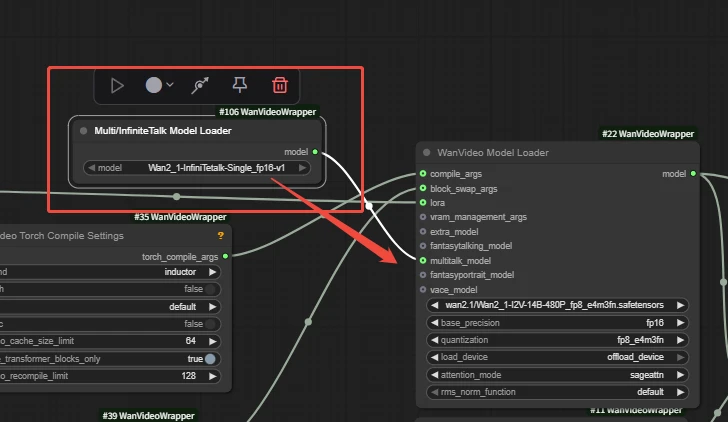Pin the node with the pin icon
This screenshot has height=422, width=728.
point(241,86)
